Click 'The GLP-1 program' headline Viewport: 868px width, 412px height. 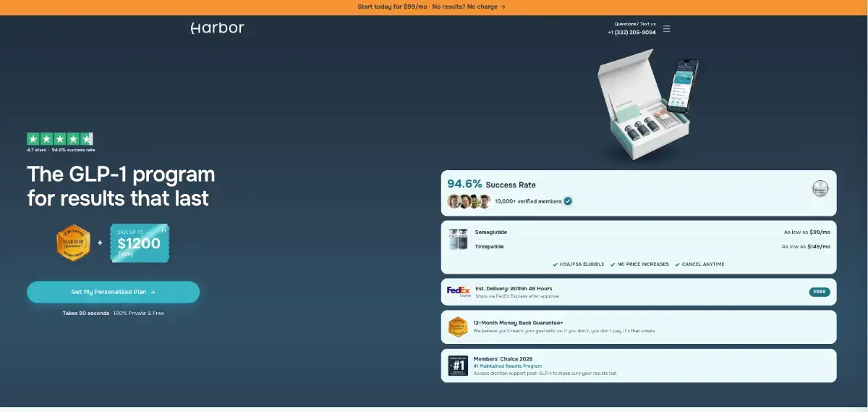pos(121,175)
